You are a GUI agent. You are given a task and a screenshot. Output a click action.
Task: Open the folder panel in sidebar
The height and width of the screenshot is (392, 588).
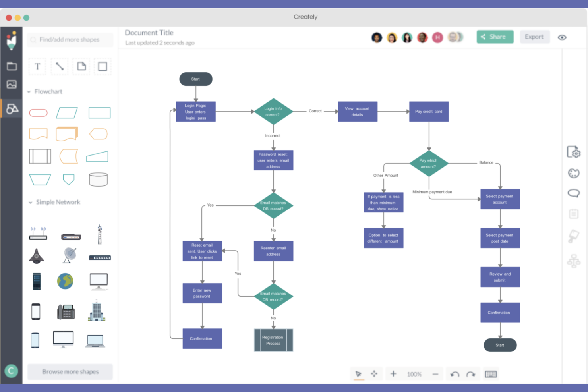point(12,66)
